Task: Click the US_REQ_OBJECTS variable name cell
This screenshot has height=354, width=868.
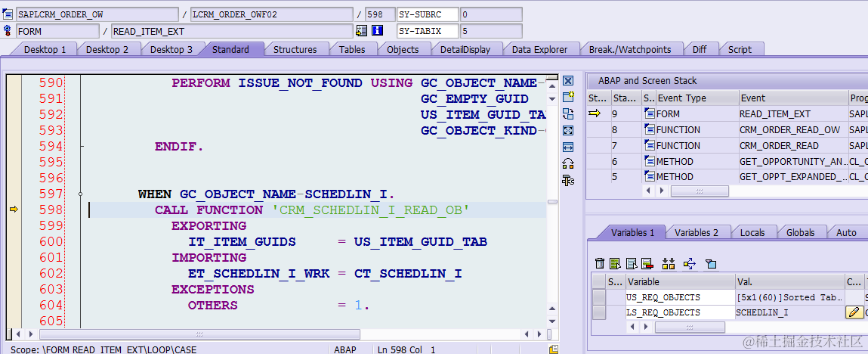Action: [x=681, y=297]
